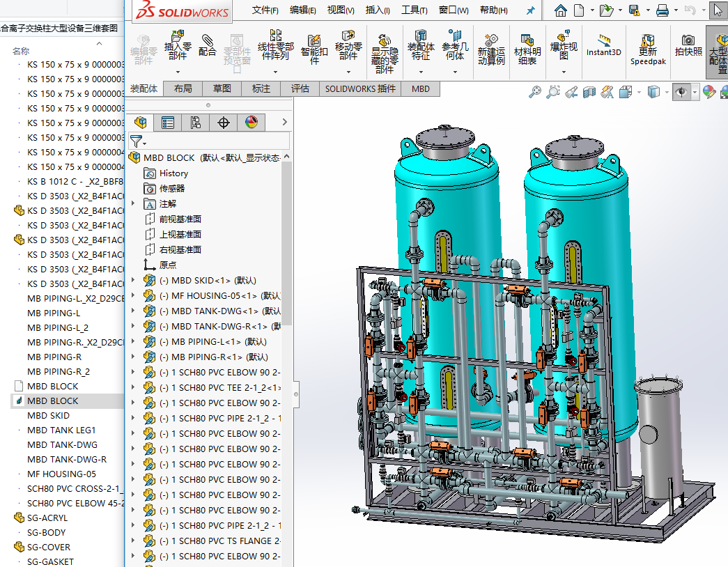Click the New Motion Study (新建运动算例) icon
728x567 pixels.
[x=491, y=42]
